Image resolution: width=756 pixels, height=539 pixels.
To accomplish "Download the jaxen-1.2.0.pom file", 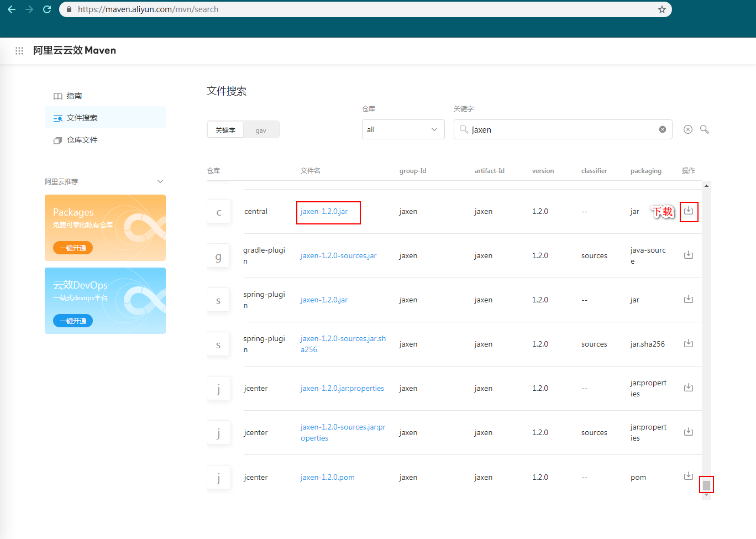I will [689, 476].
